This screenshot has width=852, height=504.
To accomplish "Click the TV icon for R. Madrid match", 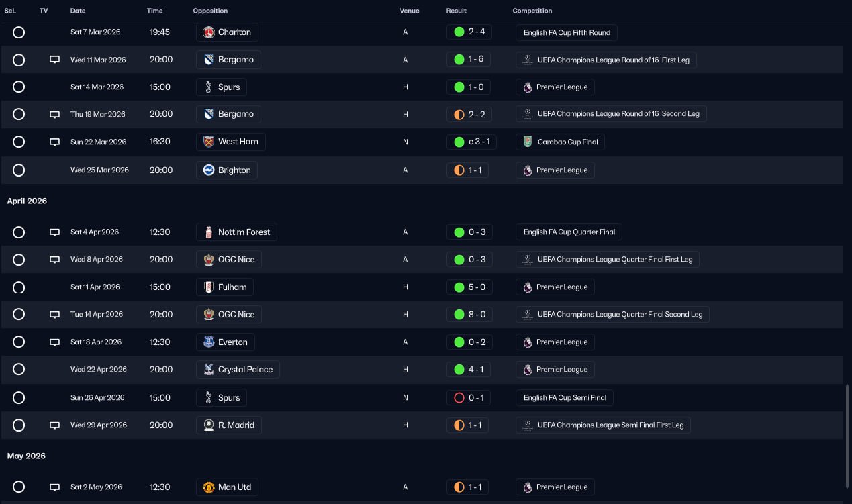I will (55, 425).
